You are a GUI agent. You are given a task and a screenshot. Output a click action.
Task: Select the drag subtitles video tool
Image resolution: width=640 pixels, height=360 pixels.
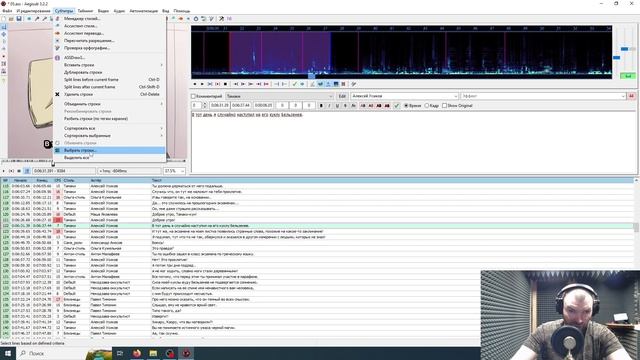[4, 34]
